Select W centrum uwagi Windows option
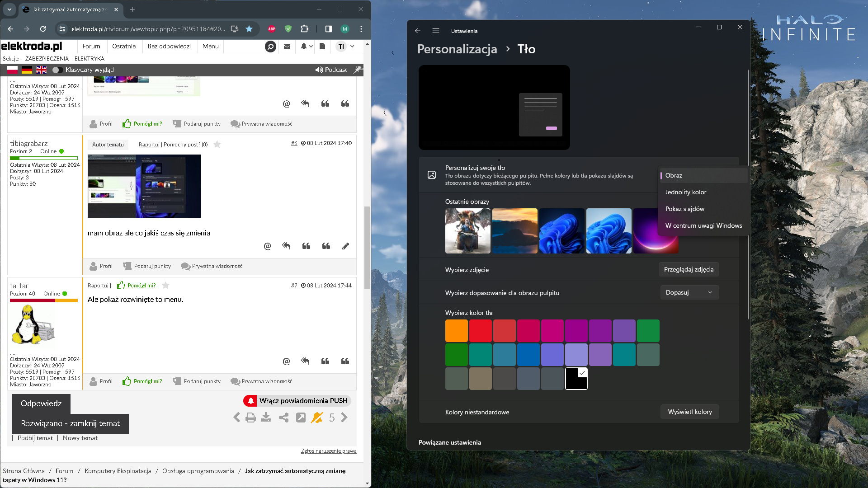The width and height of the screenshot is (868, 488). tap(703, 225)
